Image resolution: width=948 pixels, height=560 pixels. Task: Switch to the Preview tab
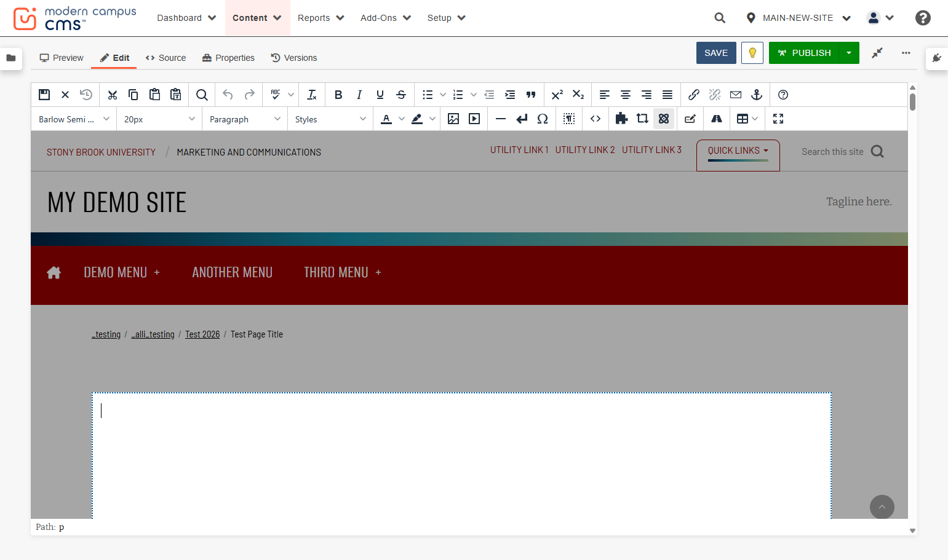click(x=62, y=58)
